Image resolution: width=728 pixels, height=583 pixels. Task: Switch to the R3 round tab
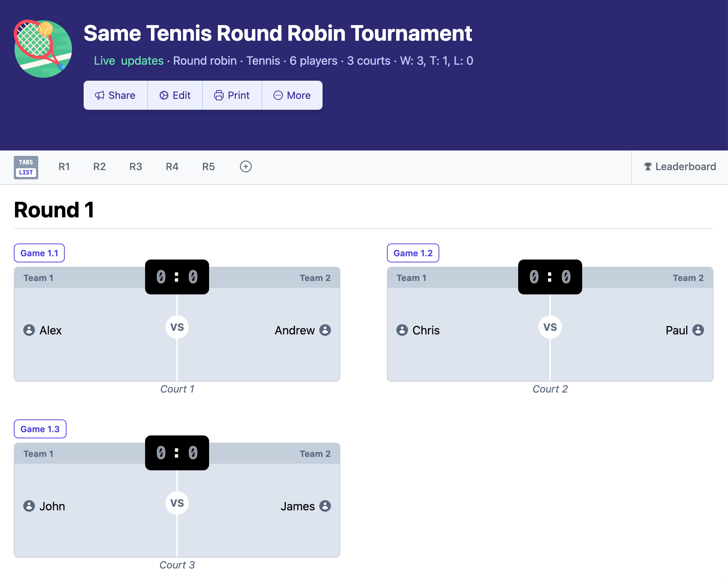coord(135,166)
